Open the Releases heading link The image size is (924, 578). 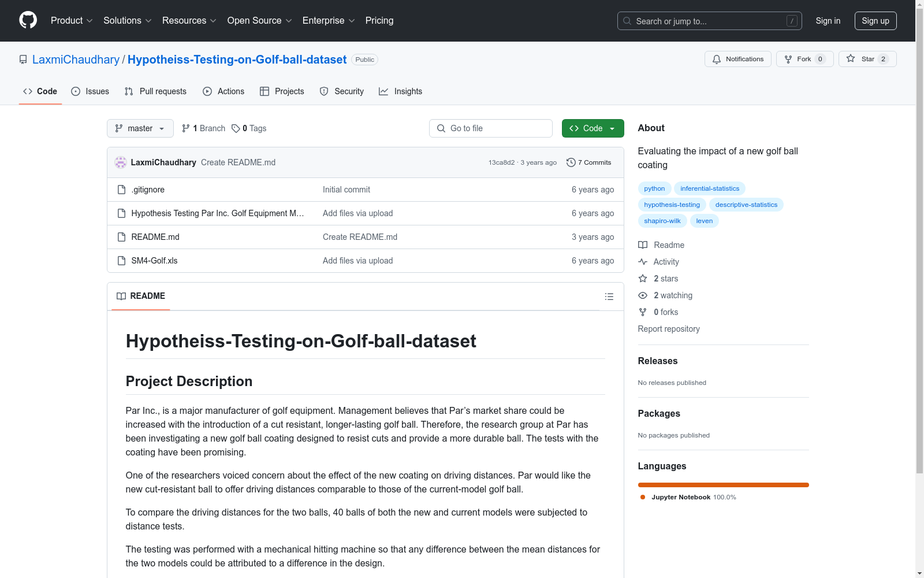[x=658, y=361]
